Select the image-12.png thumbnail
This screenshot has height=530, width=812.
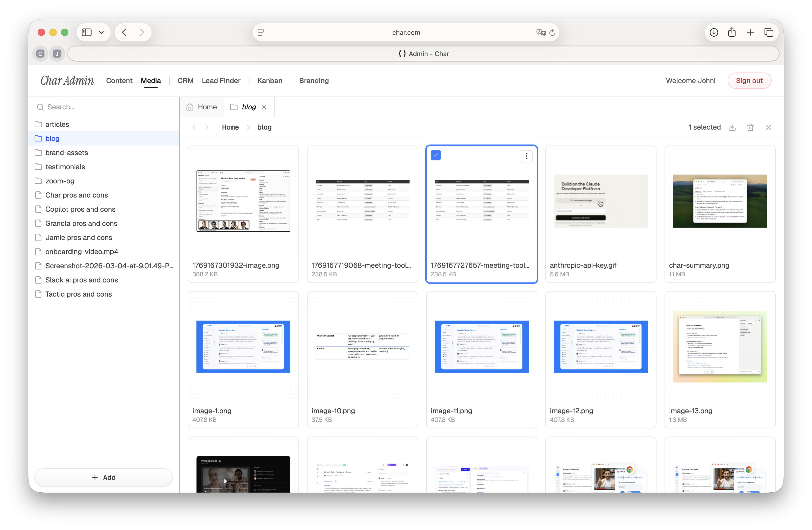click(x=600, y=346)
